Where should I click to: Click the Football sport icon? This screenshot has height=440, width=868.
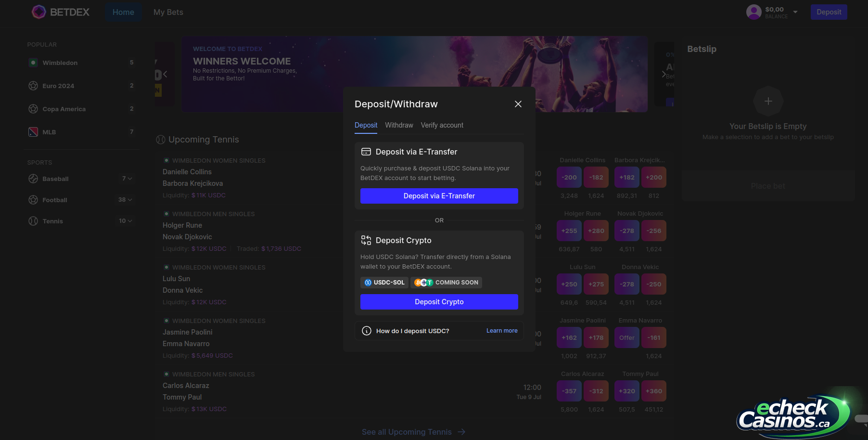(x=33, y=200)
